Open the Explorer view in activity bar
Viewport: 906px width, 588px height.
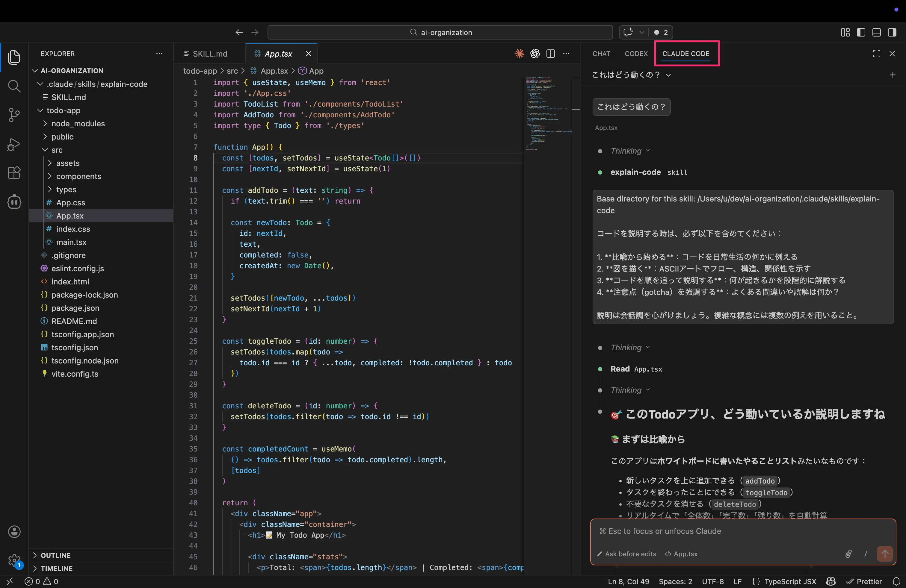14,57
